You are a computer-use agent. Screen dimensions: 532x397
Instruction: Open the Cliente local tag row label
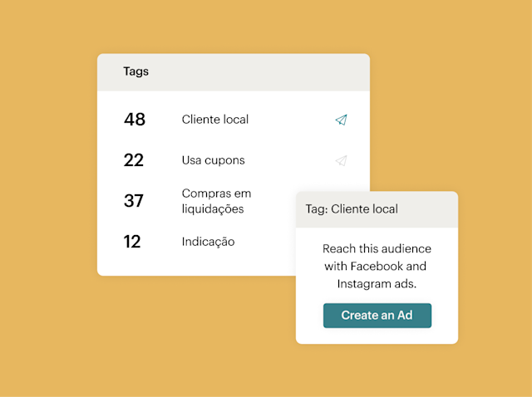coord(214,120)
